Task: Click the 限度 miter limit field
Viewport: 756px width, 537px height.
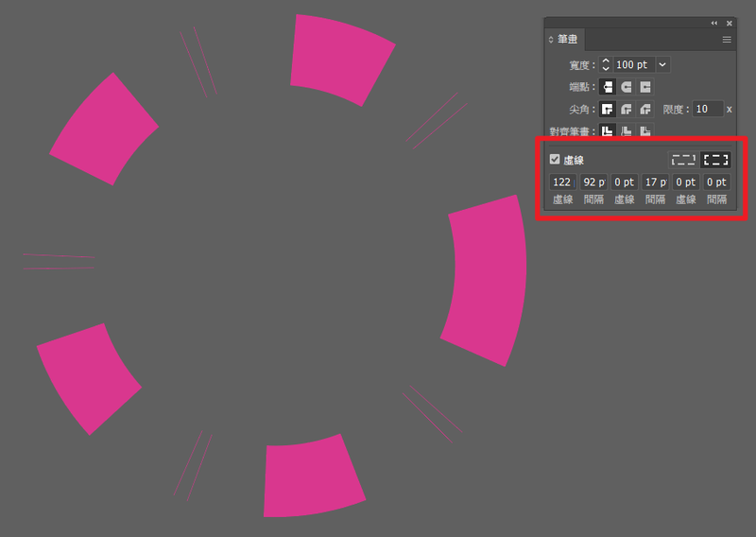Action: [708, 109]
